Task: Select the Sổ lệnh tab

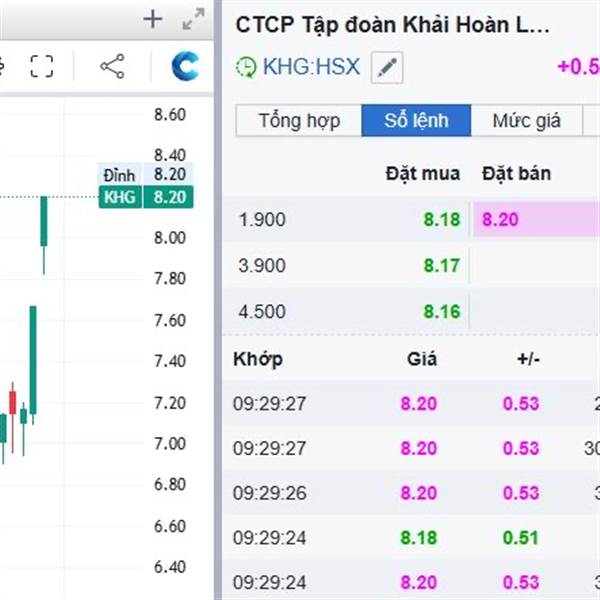Action: tap(416, 122)
